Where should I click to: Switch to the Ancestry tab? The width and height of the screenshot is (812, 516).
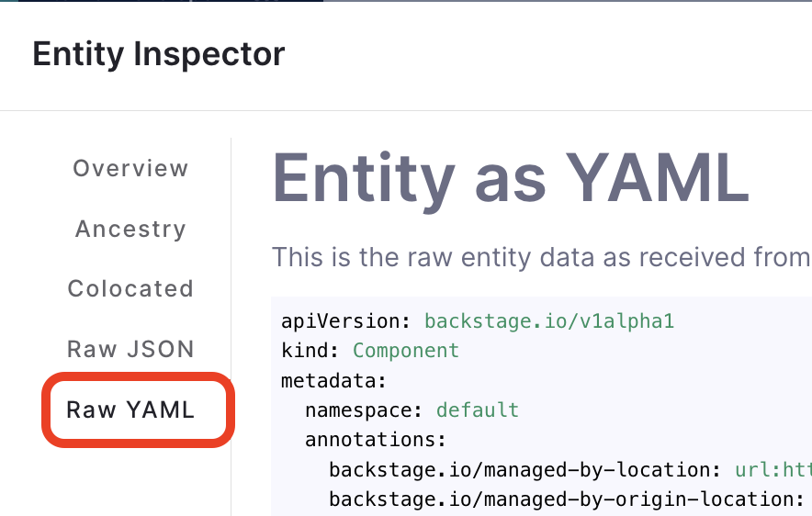[x=130, y=229]
